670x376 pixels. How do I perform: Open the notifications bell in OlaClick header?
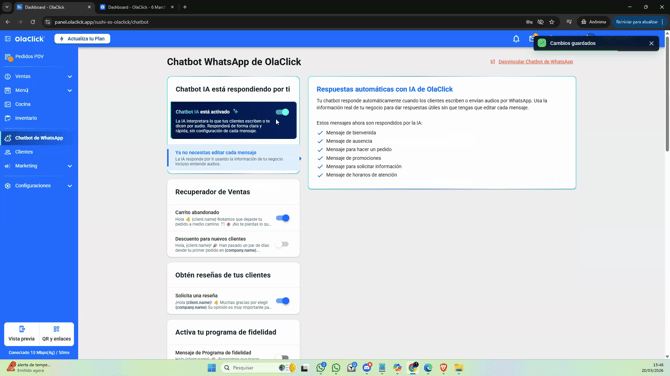tap(516, 39)
